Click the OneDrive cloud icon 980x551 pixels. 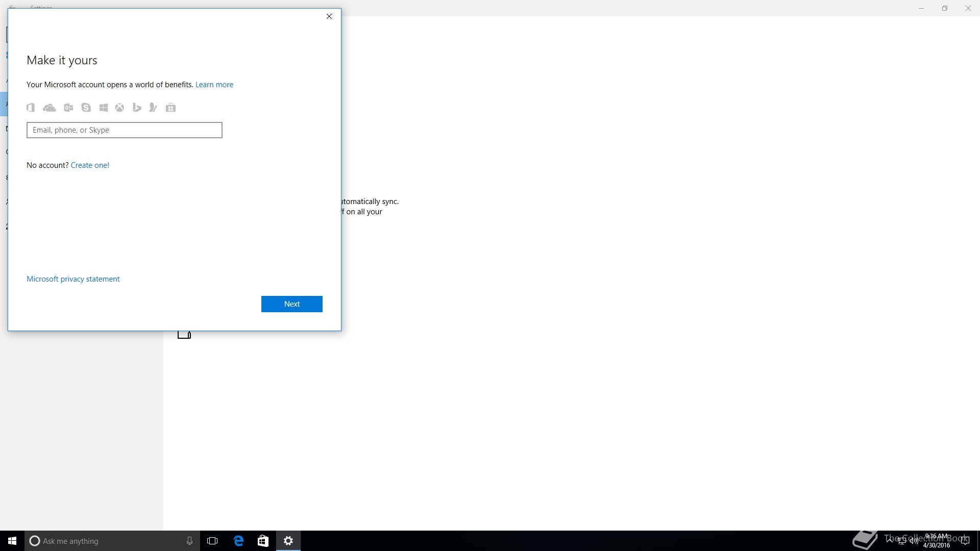pos(50,108)
